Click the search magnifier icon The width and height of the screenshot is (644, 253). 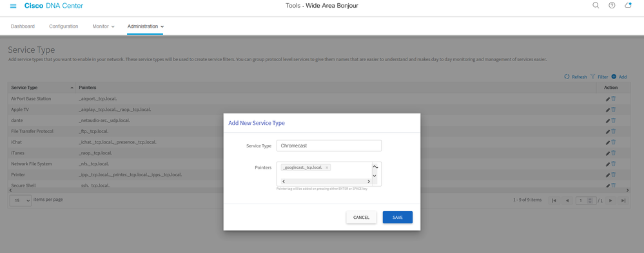pos(596,5)
